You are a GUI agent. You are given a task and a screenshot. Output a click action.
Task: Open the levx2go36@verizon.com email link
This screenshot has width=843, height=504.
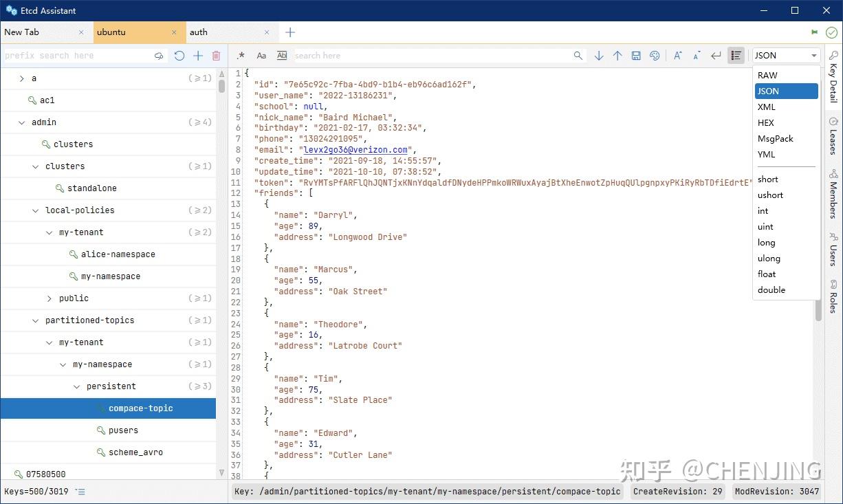click(x=355, y=149)
